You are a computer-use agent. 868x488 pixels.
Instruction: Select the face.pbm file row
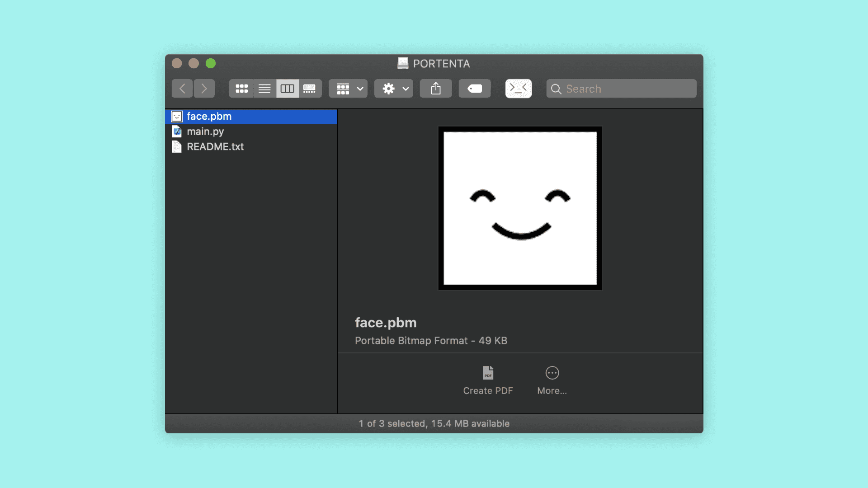[x=209, y=117]
